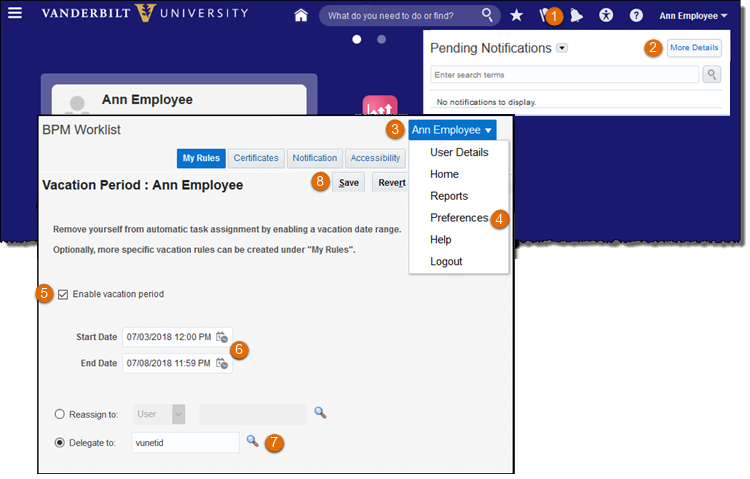Open the Notifications bell icon
Image resolution: width=750 pixels, height=479 pixels.
(577, 16)
